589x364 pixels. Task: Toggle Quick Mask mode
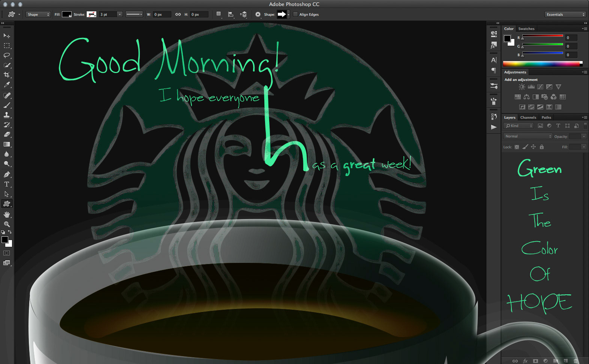7,253
